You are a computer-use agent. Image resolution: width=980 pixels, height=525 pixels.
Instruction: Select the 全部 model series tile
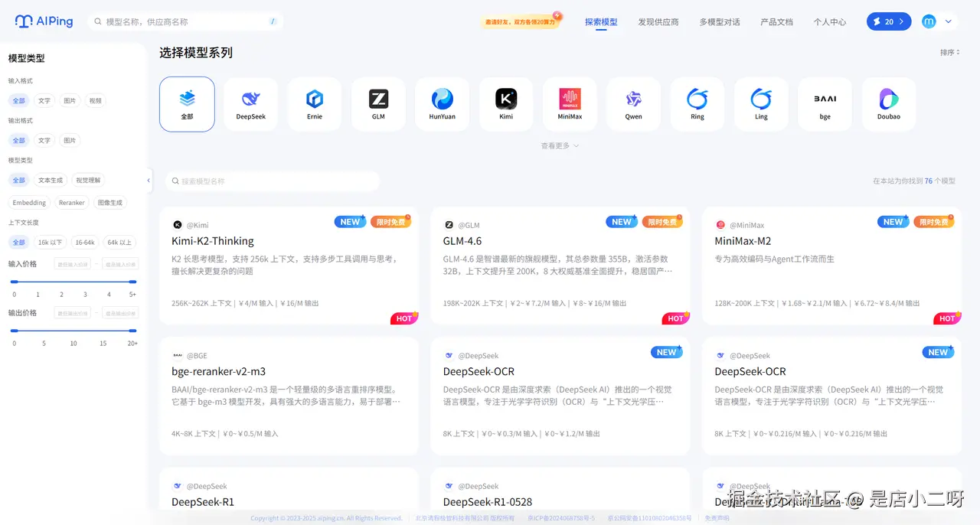click(x=187, y=104)
